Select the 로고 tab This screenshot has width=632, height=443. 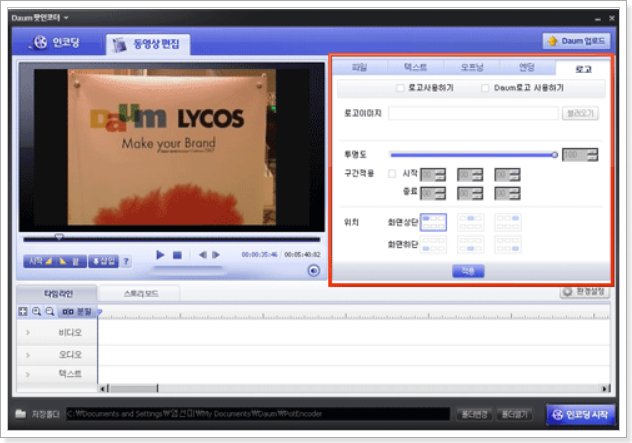583,69
